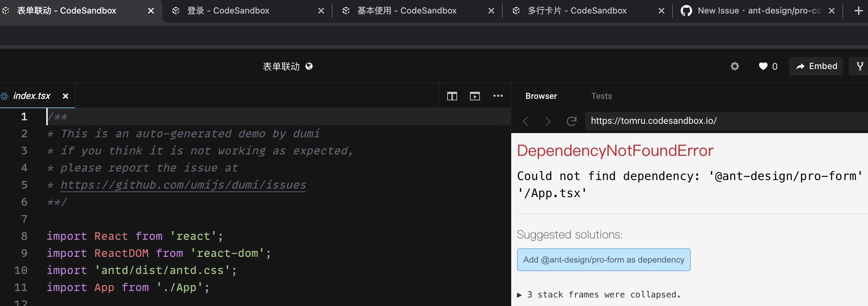This screenshot has width=868, height=306.
Task: Go forward in the preview browser
Action: pyautogui.click(x=548, y=121)
